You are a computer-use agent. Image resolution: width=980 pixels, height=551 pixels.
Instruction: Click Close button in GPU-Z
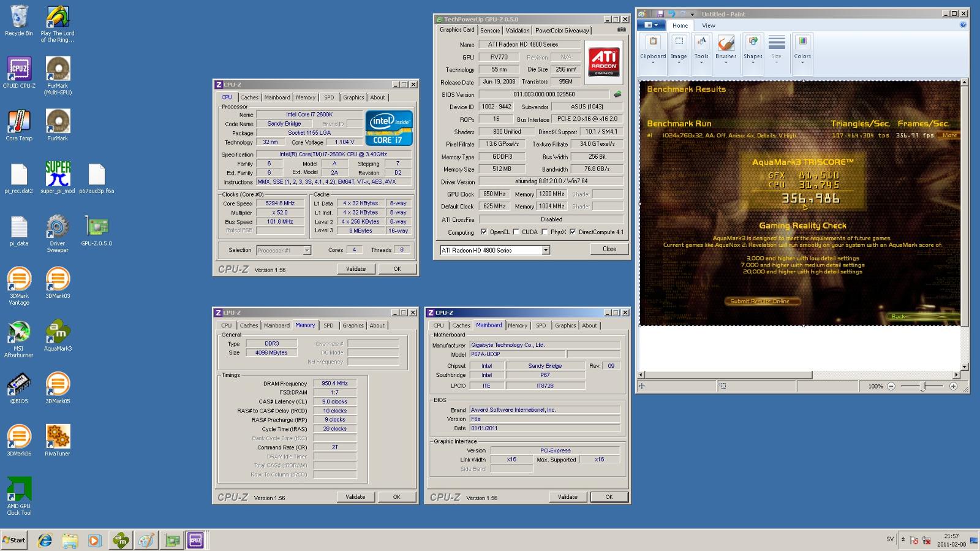(x=609, y=249)
